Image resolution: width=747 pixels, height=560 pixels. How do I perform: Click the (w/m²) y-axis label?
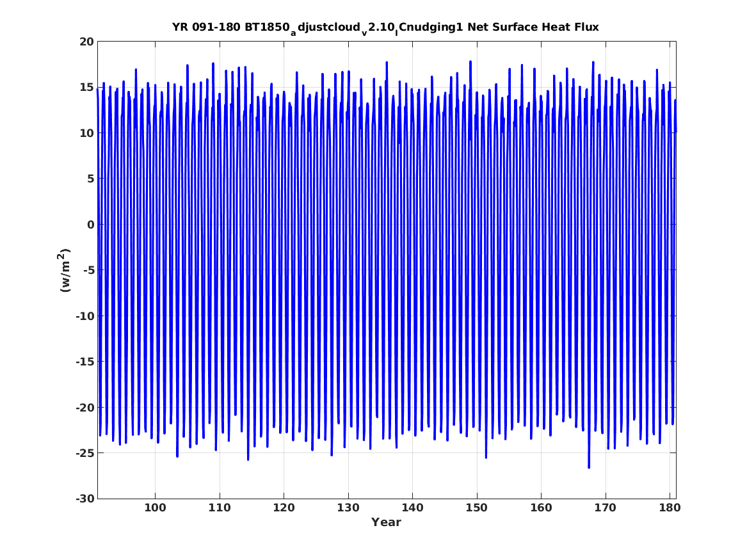[64, 270]
